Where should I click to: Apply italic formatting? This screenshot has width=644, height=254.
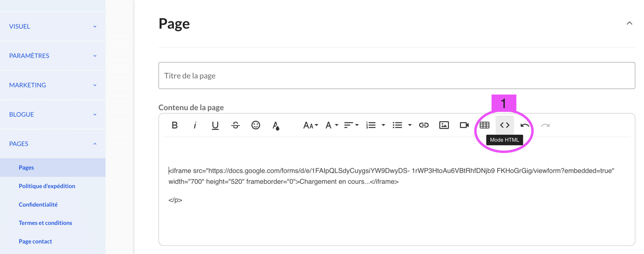click(194, 125)
